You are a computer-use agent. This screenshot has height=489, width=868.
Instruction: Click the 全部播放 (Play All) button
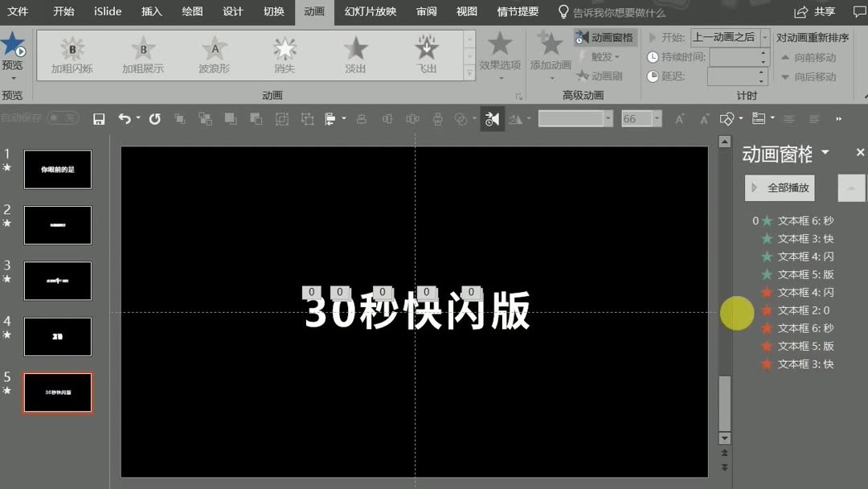click(778, 187)
